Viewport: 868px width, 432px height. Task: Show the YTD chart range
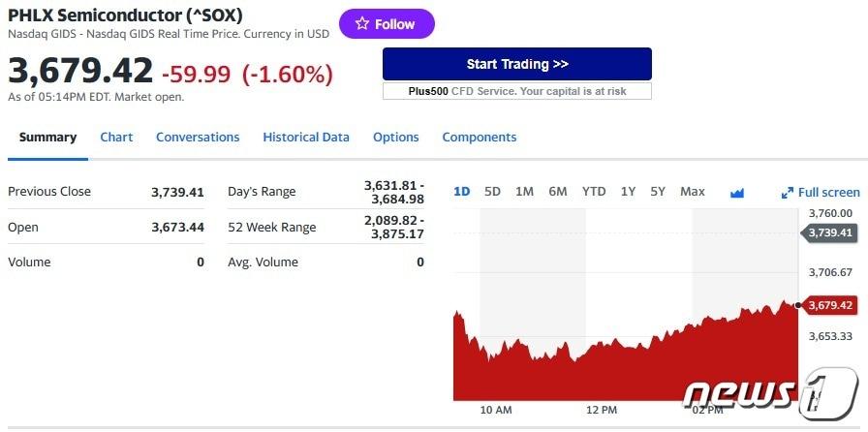point(594,192)
